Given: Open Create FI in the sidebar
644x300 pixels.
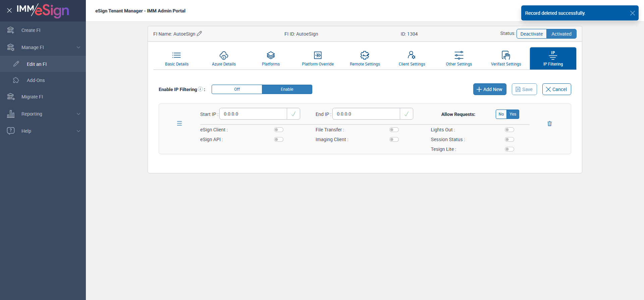Looking at the screenshot, I should (43, 30).
